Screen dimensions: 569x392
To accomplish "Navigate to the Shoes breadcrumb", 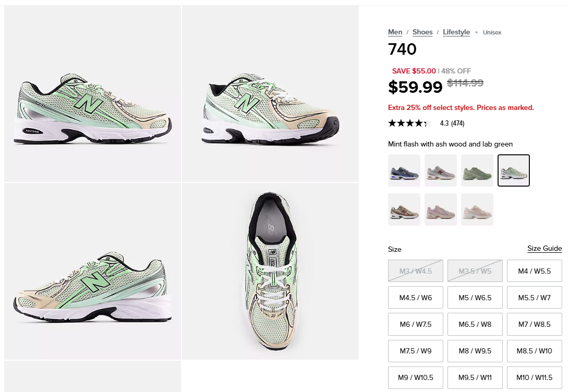I will point(422,32).
